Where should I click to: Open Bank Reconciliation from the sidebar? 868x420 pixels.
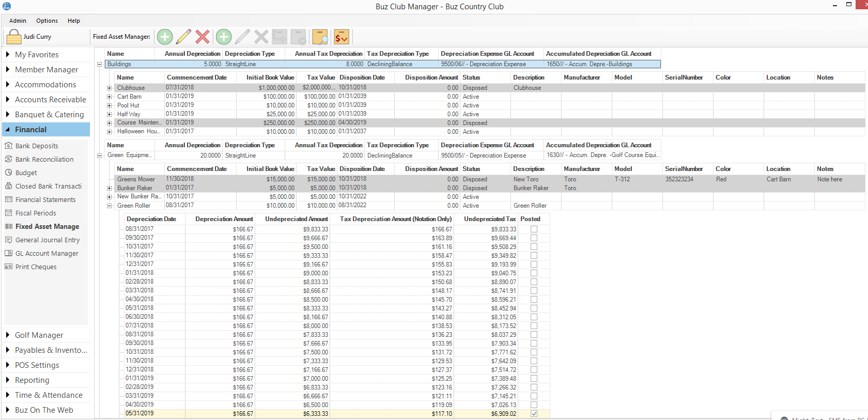coord(44,160)
